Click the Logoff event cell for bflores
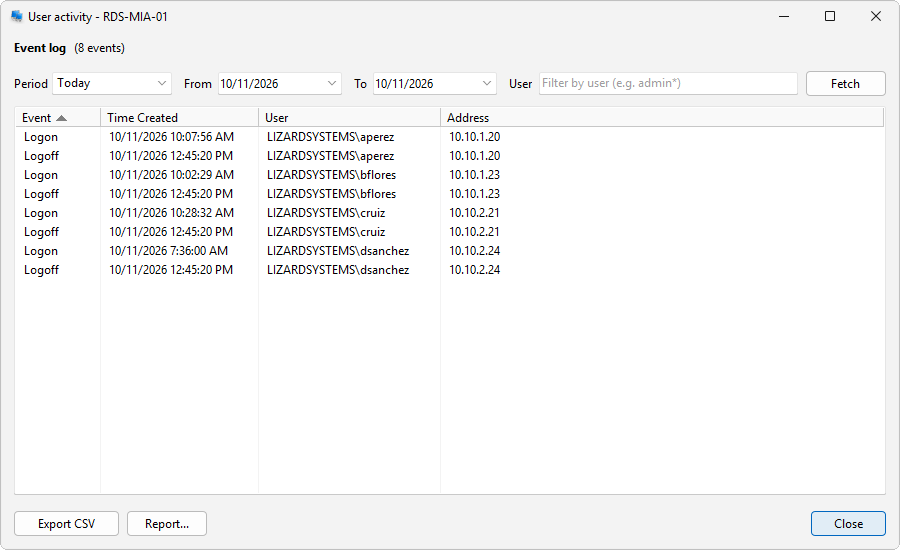The width and height of the screenshot is (900, 550). point(41,194)
